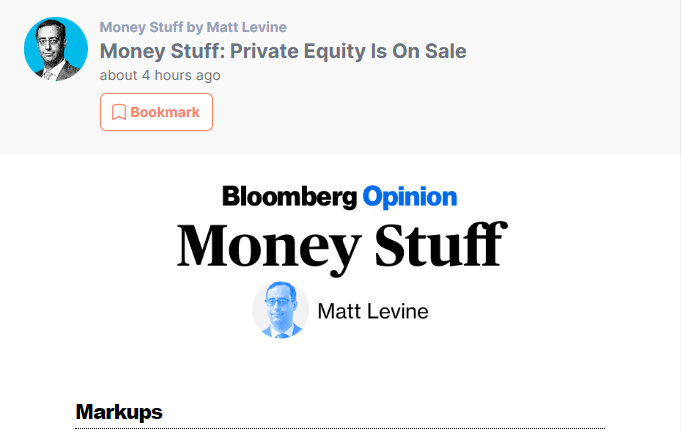Click the words Money Stuff: in the article title
The height and width of the screenshot is (433, 681).
pyautogui.click(x=163, y=51)
